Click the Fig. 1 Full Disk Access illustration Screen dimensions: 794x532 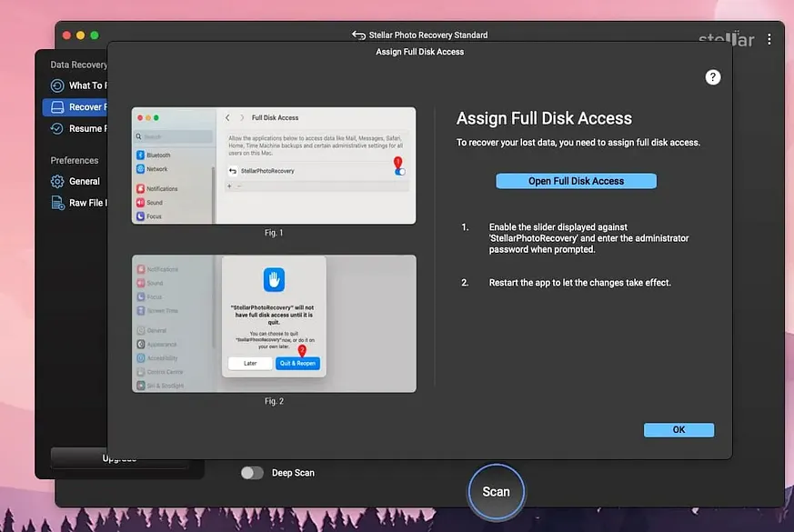pyautogui.click(x=274, y=166)
